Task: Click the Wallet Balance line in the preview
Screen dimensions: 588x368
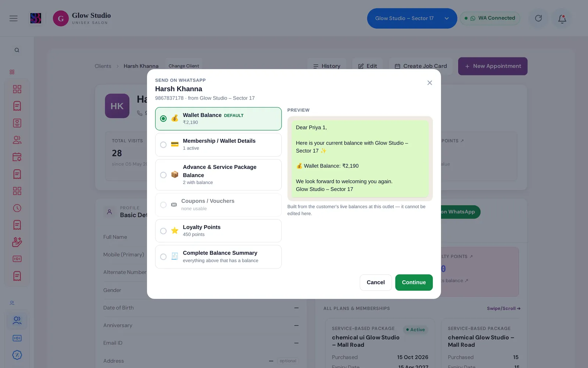Action: (x=327, y=166)
